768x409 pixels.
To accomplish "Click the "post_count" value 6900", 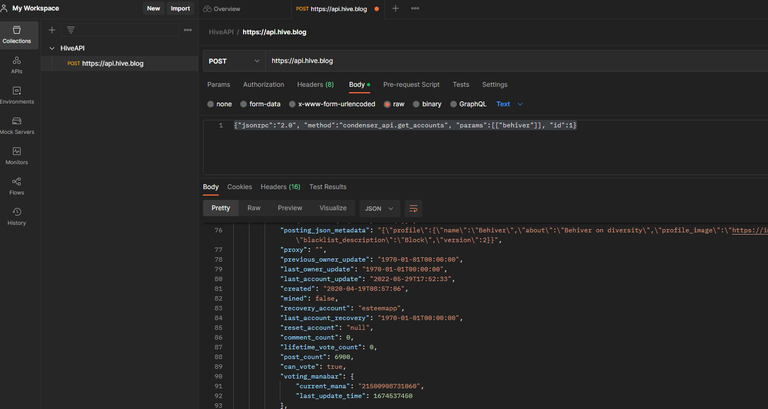I will [344, 357].
